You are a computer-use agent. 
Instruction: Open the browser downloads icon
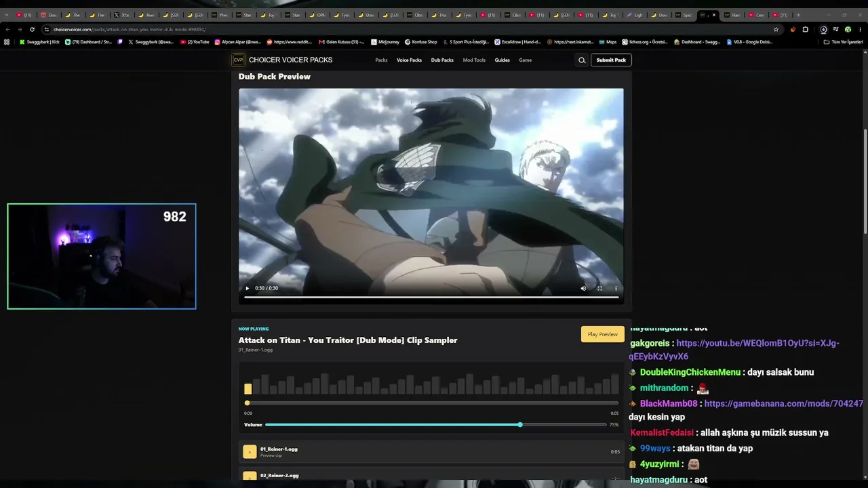823,29
